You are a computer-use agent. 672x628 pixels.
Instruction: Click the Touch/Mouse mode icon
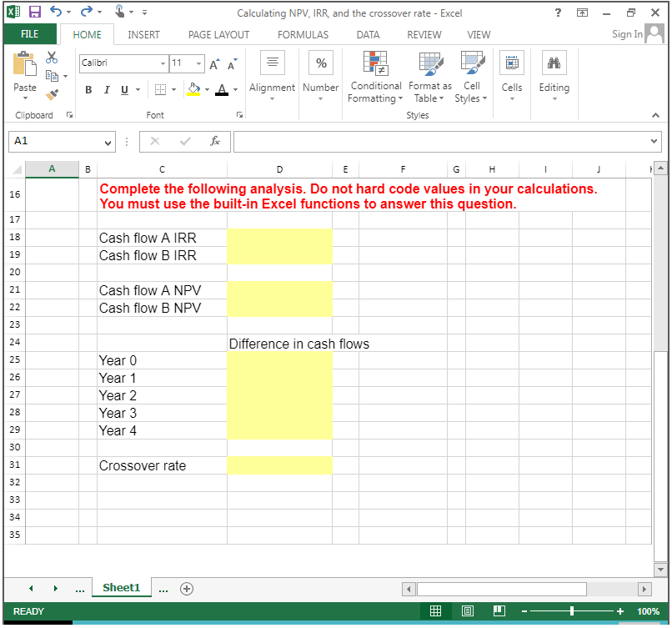coord(119,11)
